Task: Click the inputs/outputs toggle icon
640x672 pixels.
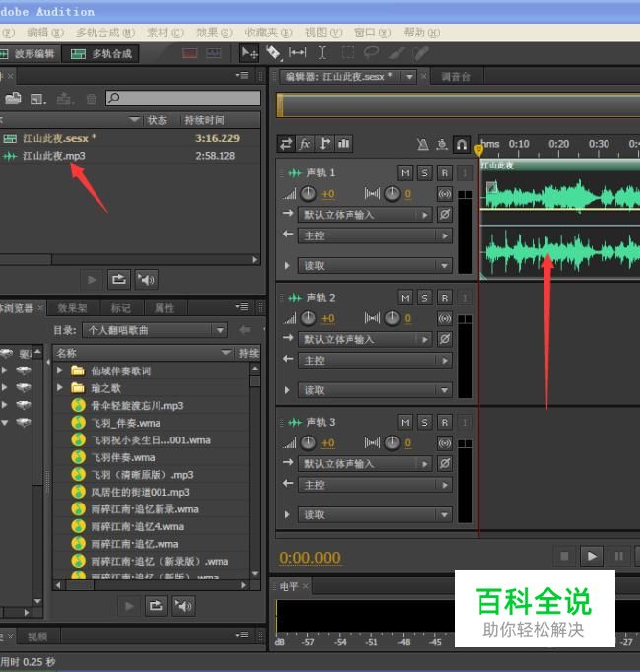Action: point(287,144)
